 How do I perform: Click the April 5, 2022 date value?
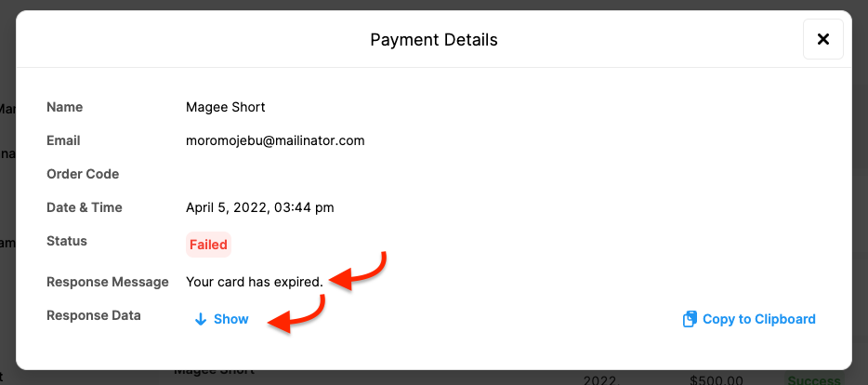[259, 207]
